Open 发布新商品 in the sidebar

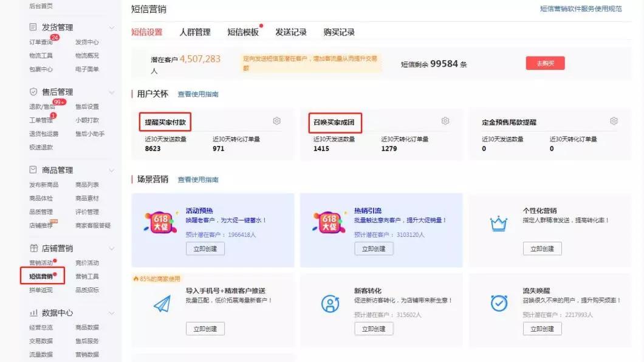44,185
